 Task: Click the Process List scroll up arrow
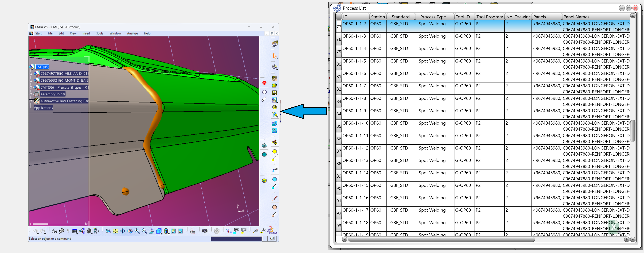633,16
